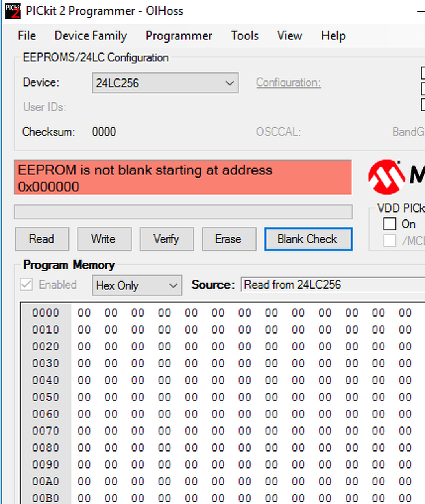Open the View menu

289,36
